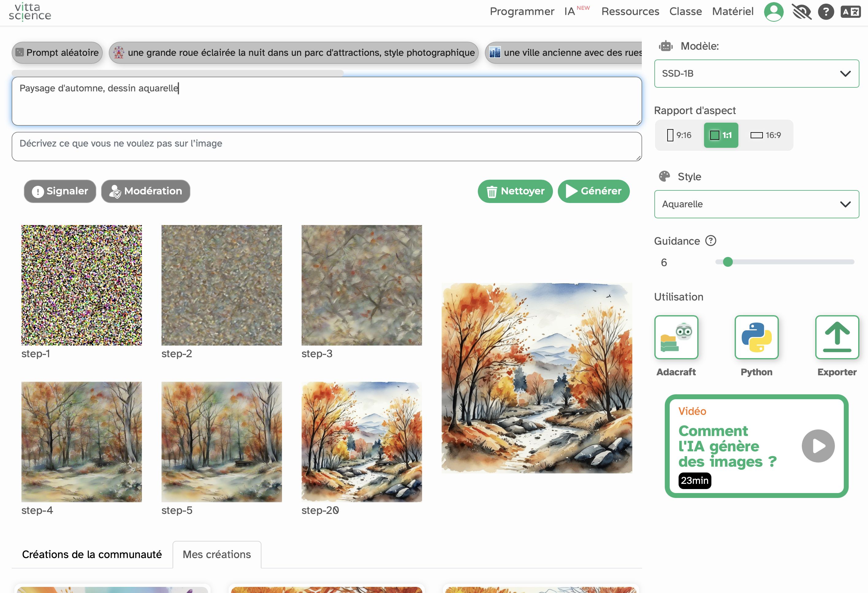
Task: Open the Matériel menu
Action: [x=733, y=12]
